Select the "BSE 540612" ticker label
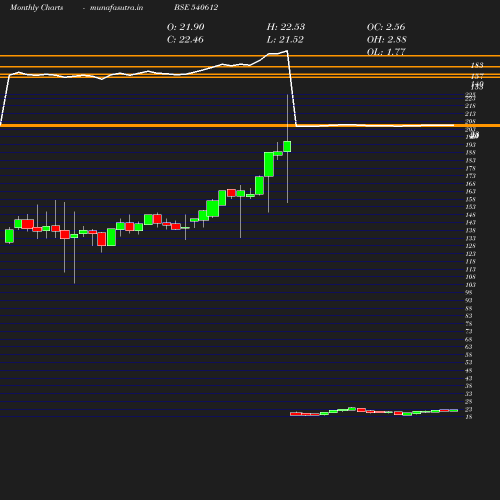Image resolution: width=500 pixels, height=500 pixels. (196, 7)
